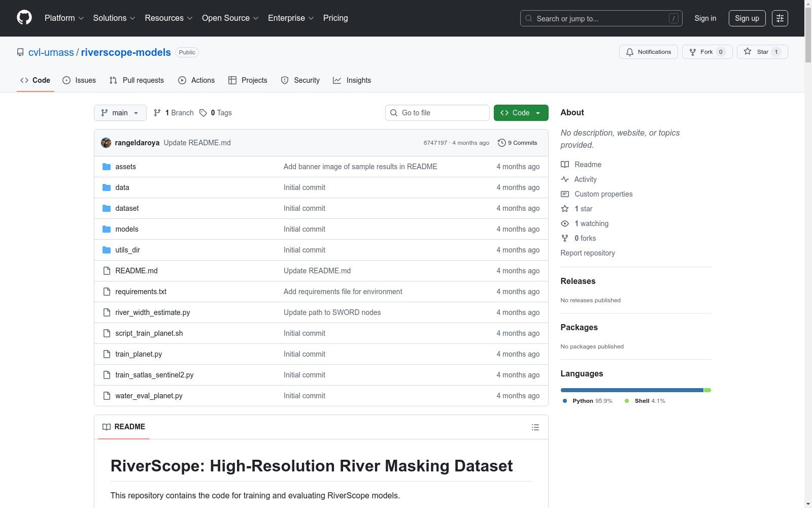Click the notifications bell icon
812x508 pixels.
(x=630, y=52)
